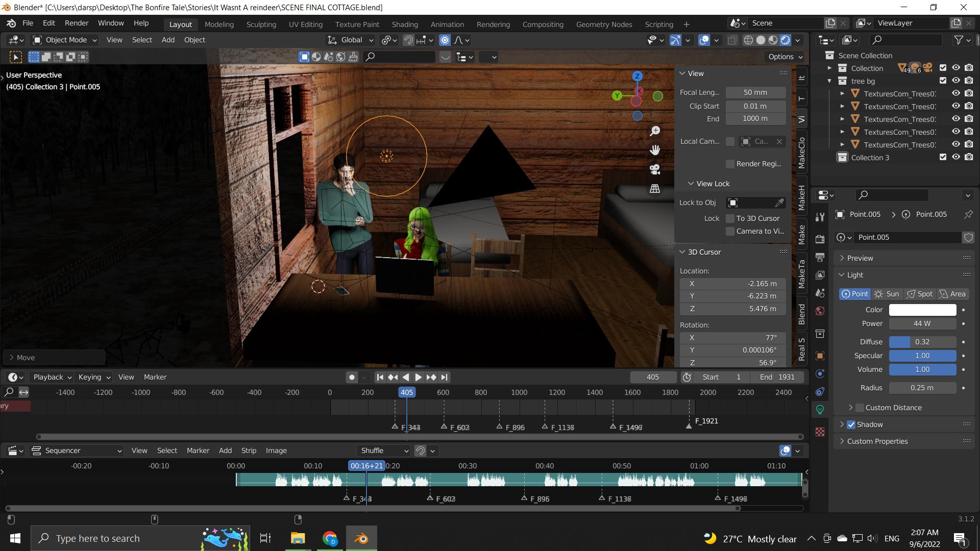Open the light Color swatch
980x551 pixels.
tap(922, 310)
